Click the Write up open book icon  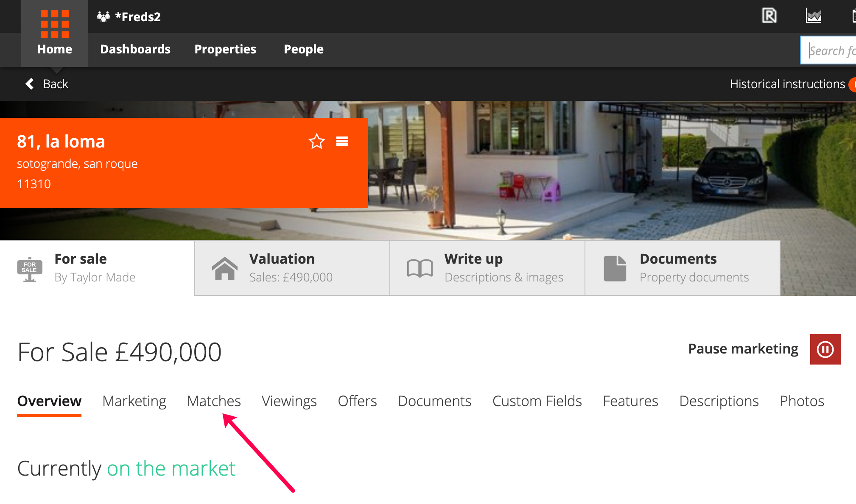(420, 268)
